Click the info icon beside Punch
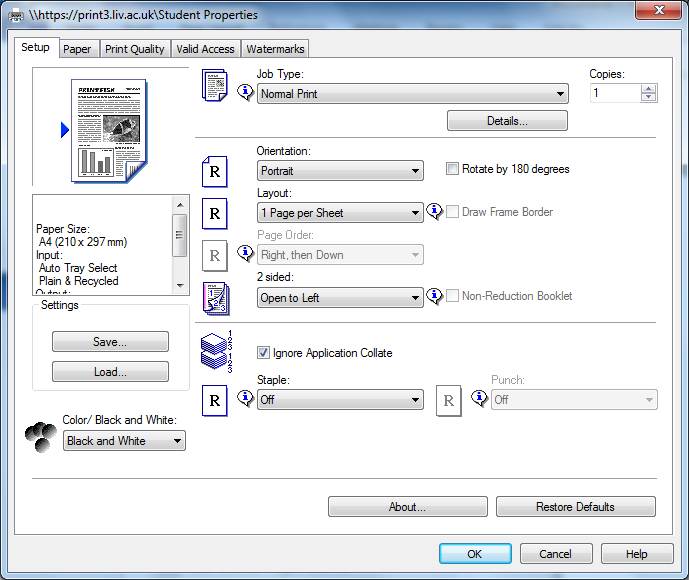 click(479, 398)
